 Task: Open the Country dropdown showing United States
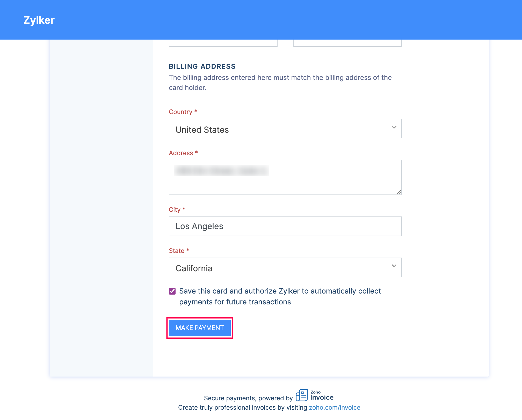click(285, 129)
